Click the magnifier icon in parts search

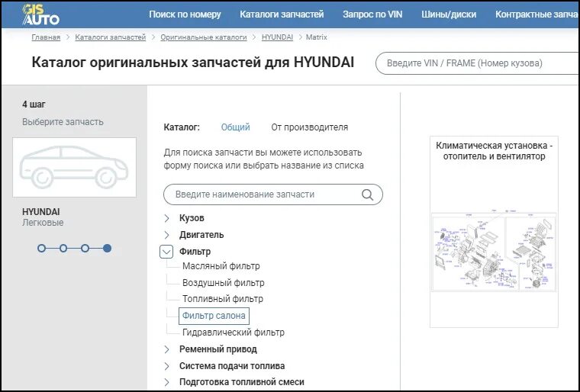click(x=367, y=194)
